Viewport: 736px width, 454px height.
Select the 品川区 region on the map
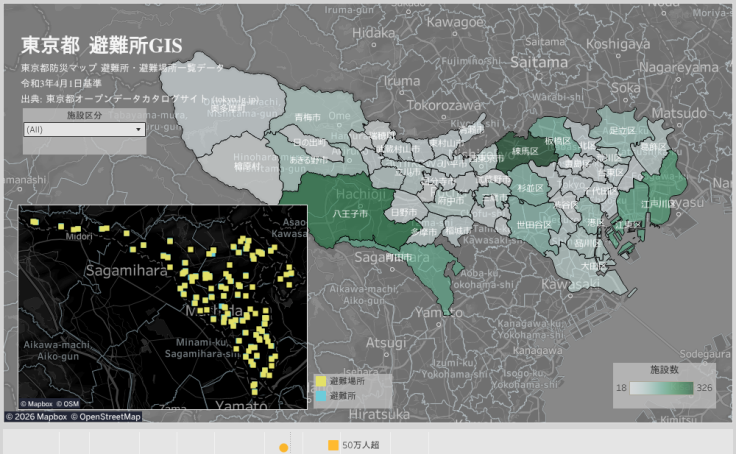[x=588, y=243]
